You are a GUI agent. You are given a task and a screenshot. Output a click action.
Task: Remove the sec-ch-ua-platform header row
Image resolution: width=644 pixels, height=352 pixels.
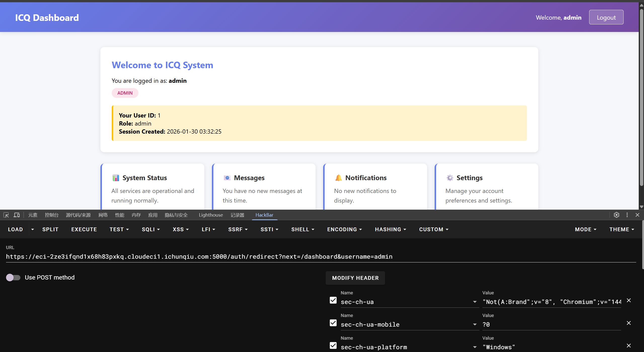[629, 345]
